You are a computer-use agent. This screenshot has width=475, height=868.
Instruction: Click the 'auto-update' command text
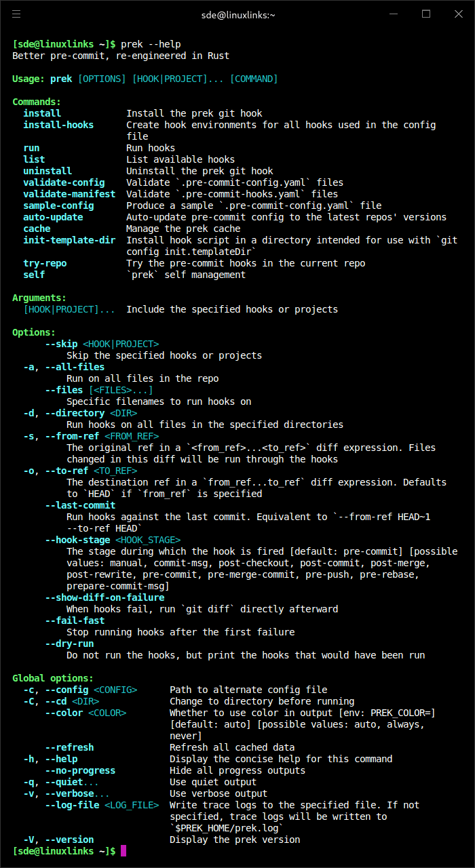click(x=53, y=217)
